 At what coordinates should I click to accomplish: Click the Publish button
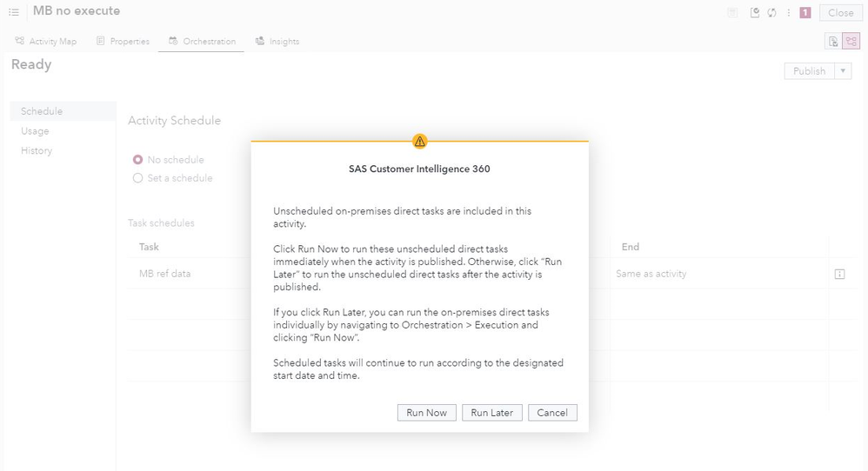coord(810,70)
